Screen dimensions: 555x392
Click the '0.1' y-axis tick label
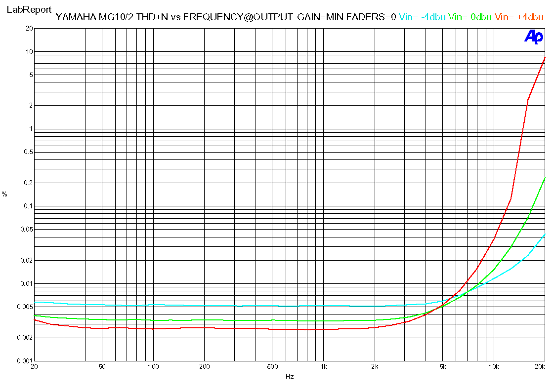tap(28, 206)
